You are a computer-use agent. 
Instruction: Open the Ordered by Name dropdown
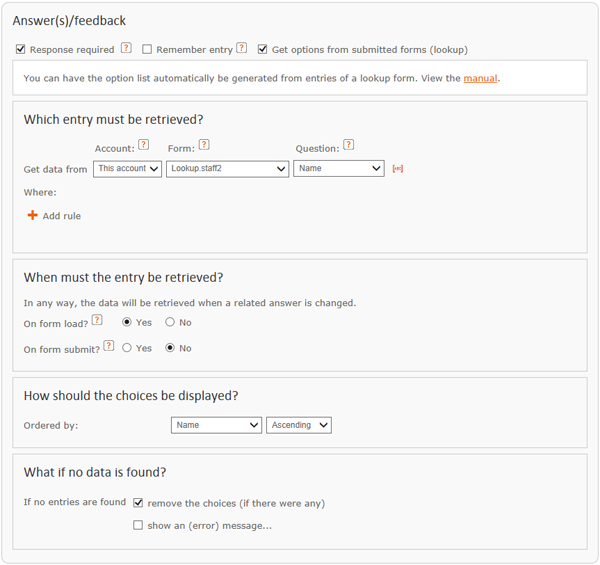point(216,425)
